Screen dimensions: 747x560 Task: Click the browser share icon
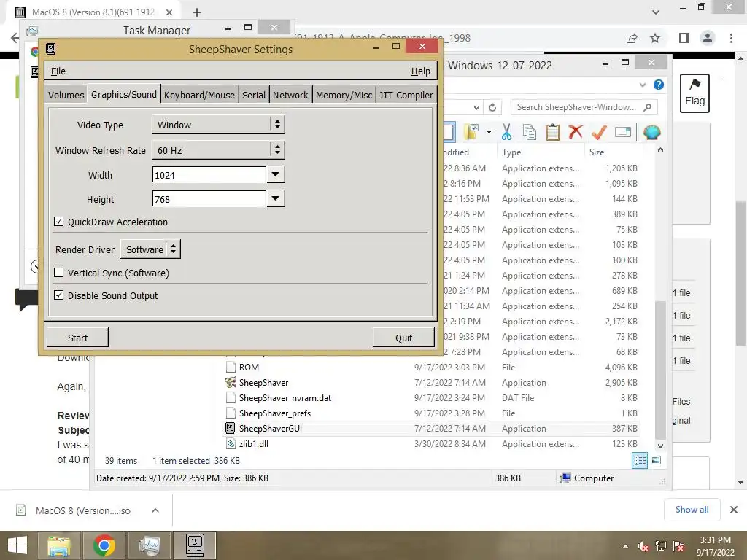pyautogui.click(x=632, y=38)
